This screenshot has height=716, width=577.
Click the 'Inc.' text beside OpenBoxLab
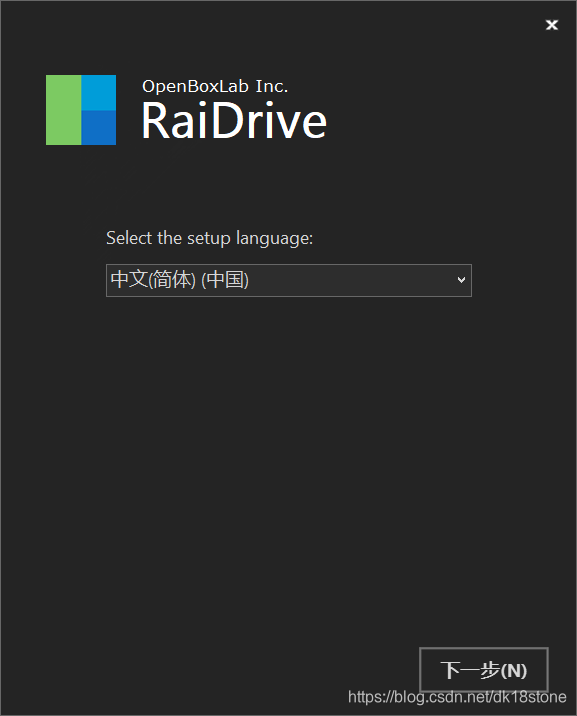tap(272, 86)
